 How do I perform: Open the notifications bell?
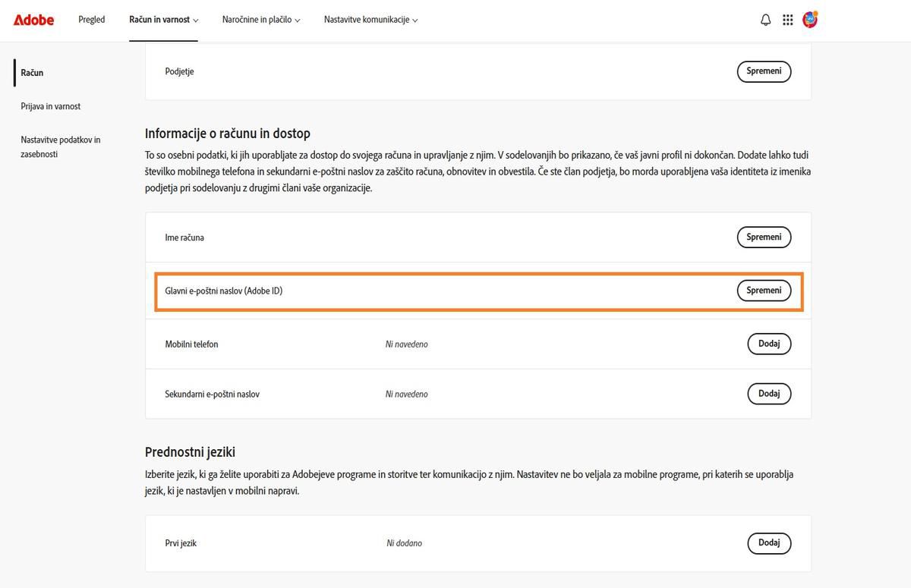(x=767, y=20)
